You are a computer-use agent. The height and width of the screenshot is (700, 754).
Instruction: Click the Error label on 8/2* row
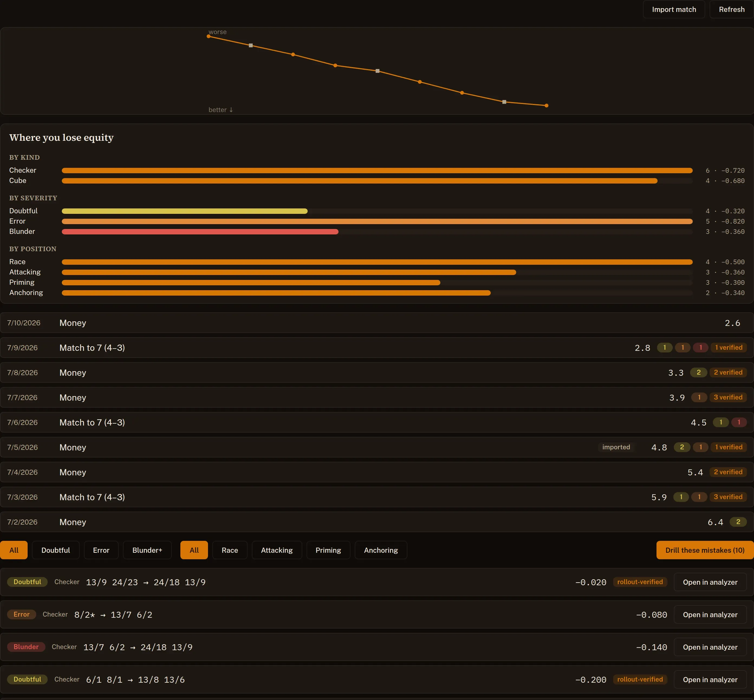tap(22, 614)
